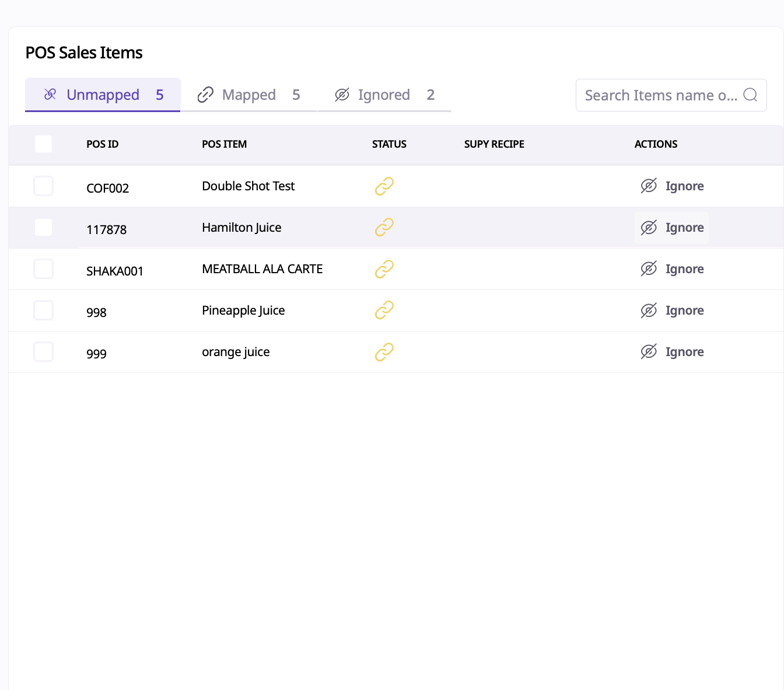Ignore the Pineapple Juice item
The width and height of the screenshot is (784, 690).
(x=672, y=311)
